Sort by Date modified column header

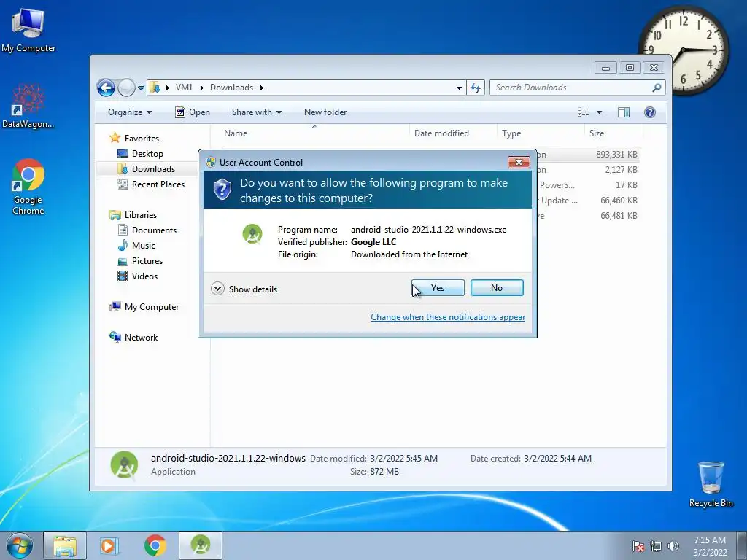tap(453, 133)
